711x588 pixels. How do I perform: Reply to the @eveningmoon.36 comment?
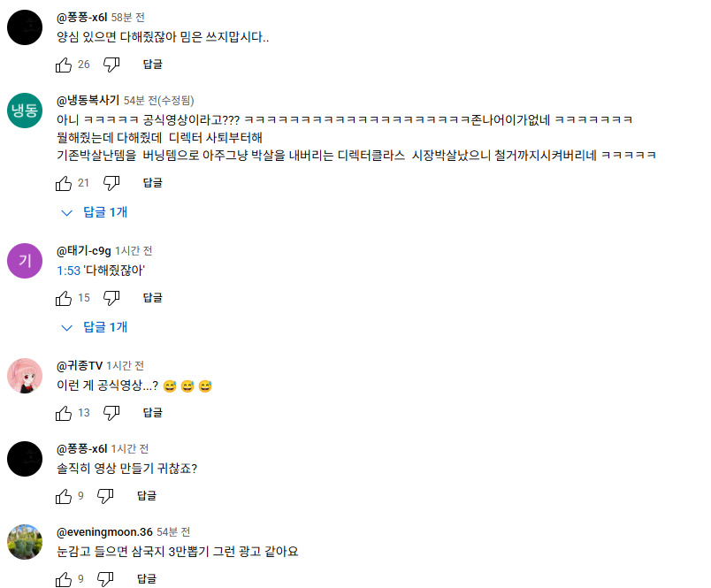point(147,579)
